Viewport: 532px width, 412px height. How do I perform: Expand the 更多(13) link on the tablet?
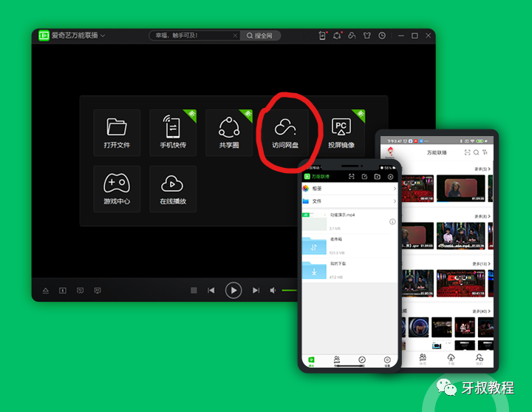coord(481,264)
